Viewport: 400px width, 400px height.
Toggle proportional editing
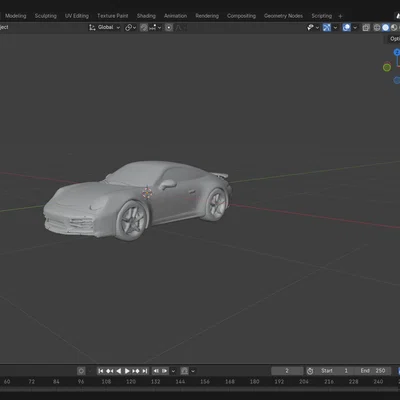tap(169, 28)
